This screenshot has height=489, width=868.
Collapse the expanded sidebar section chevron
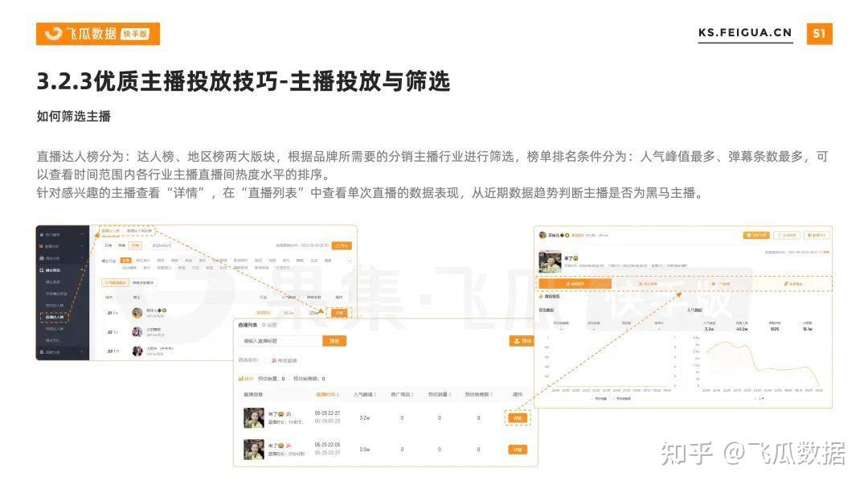(x=82, y=270)
